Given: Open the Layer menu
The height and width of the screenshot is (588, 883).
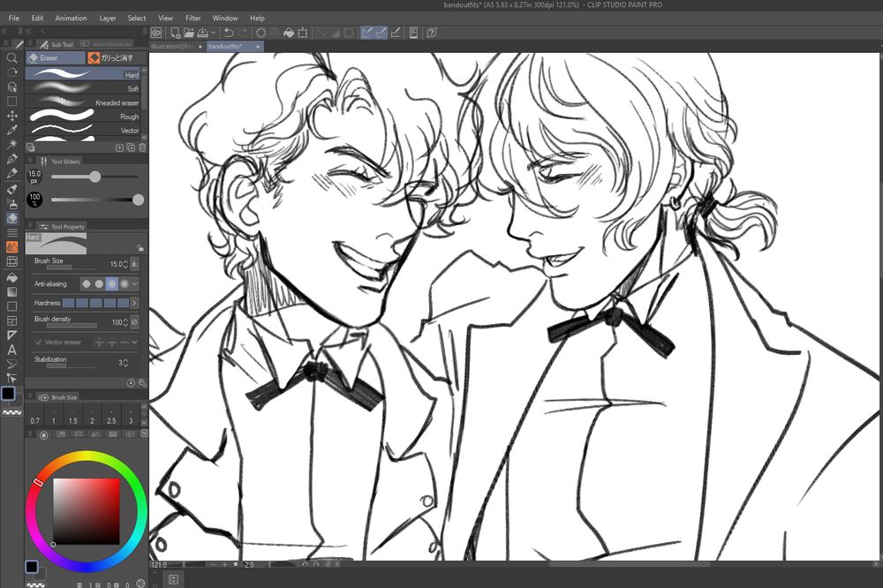Looking at the screenshot, I should tap(108, 18).
